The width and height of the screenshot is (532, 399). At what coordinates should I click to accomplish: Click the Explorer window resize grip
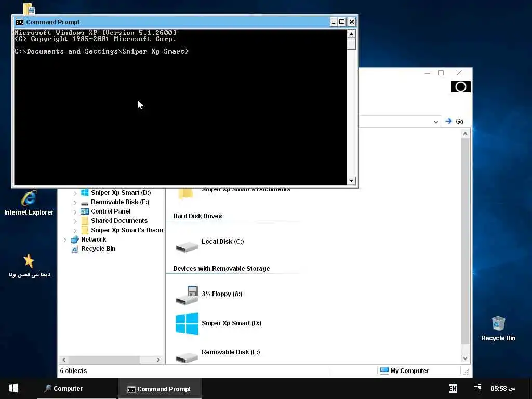click(467, 372)
